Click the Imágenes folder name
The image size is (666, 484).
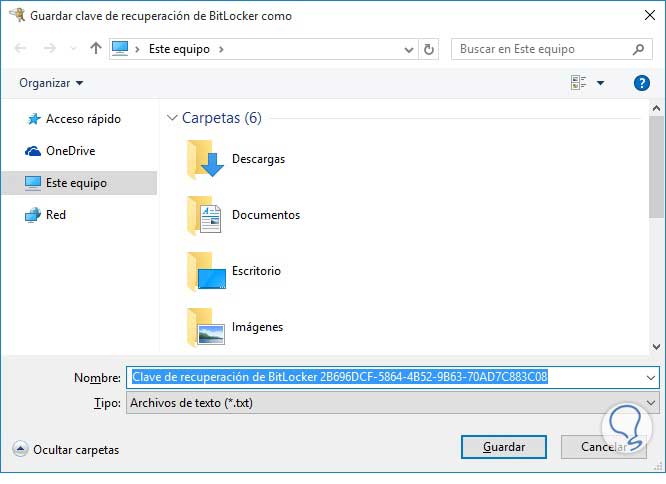click(x=257, y=327)
